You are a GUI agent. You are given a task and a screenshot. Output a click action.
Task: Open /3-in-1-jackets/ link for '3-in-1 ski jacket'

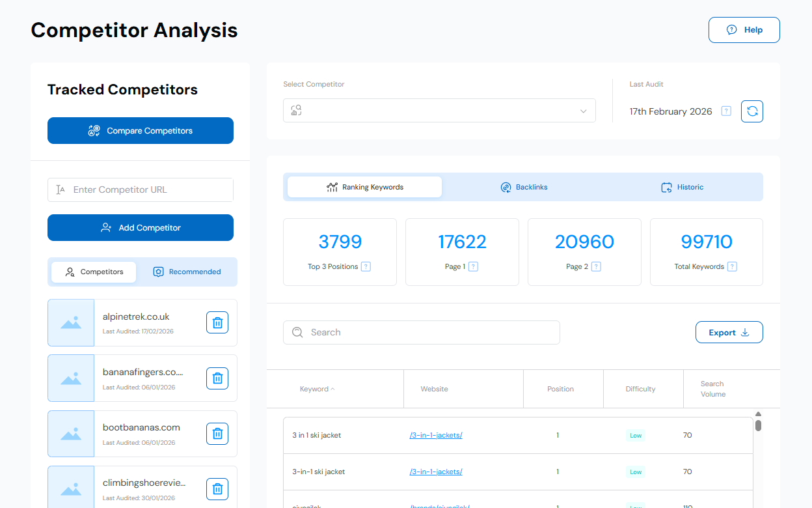436,472
